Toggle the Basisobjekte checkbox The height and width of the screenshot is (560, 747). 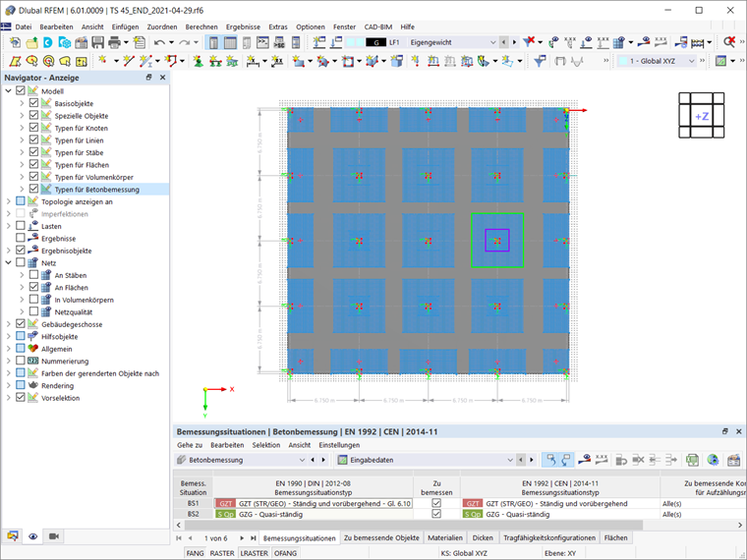tap(33, 103)
